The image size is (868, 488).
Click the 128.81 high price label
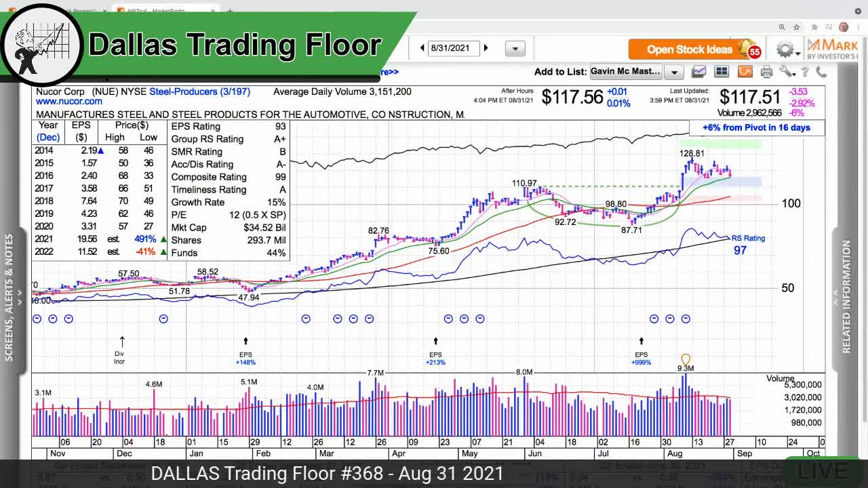pos(692,154)
